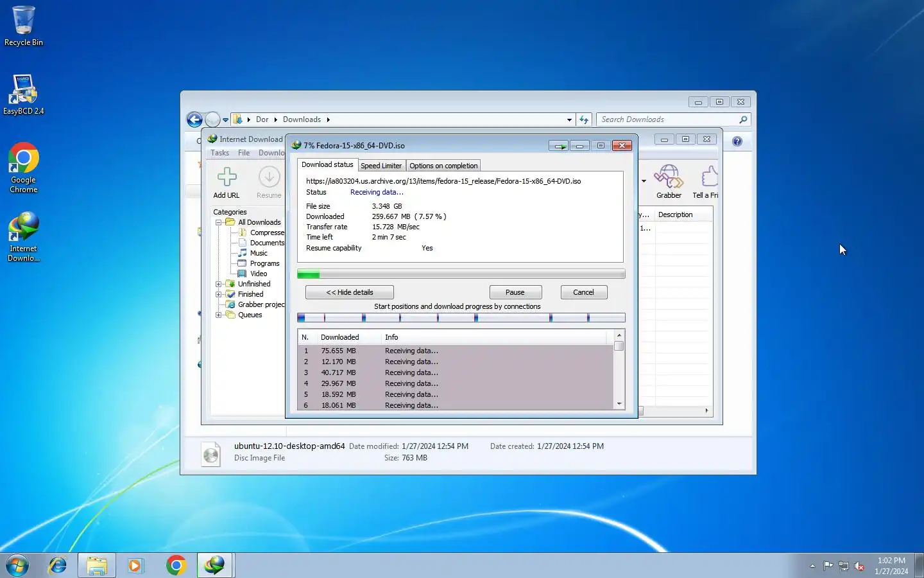The image size is (924, 578).
Task: Cancel the Fedora download
Action: coord(583,292)
